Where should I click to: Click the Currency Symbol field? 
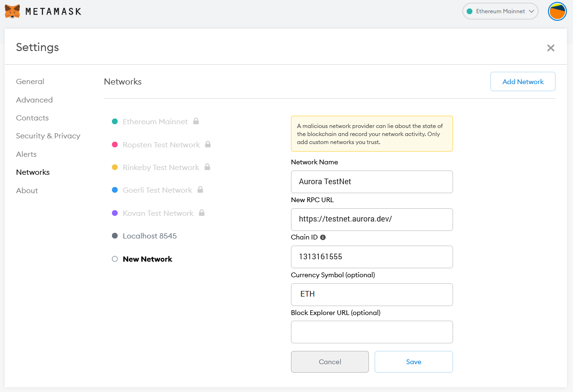click(372, 294)
